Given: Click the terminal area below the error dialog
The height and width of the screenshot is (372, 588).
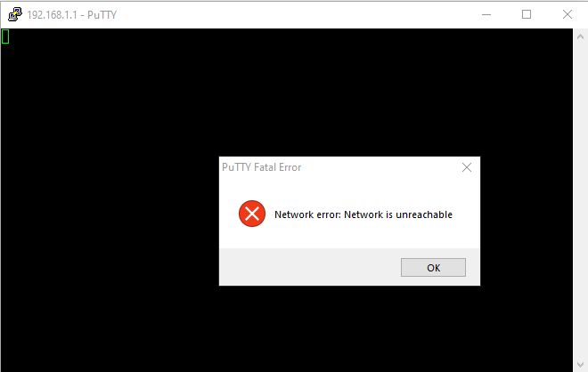Looking at the screenshot, I should [349, 328].
